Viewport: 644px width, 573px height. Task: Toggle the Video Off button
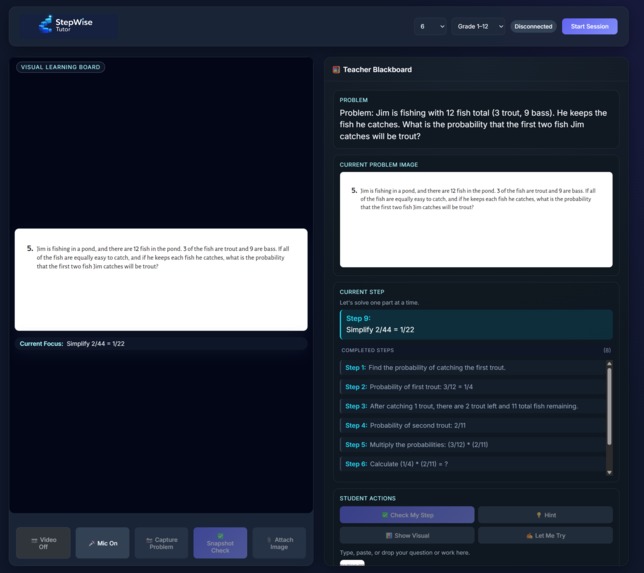click(x=43, y=543)
